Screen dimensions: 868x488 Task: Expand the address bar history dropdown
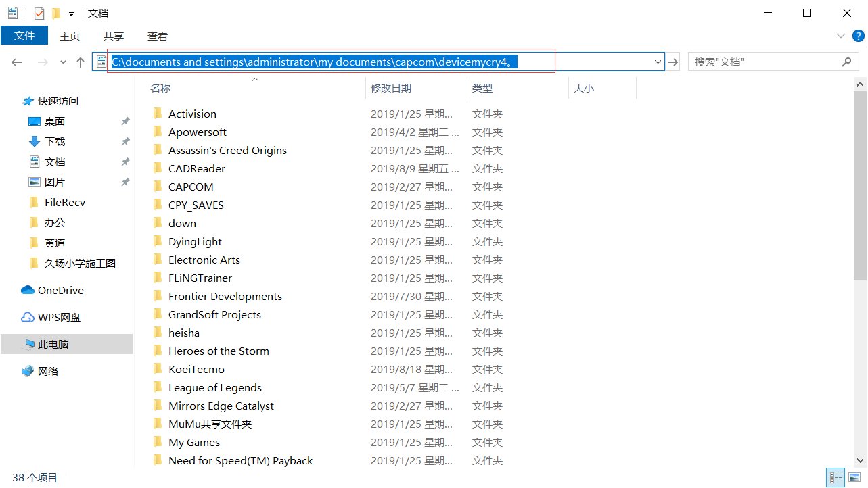tap(658, 62)
